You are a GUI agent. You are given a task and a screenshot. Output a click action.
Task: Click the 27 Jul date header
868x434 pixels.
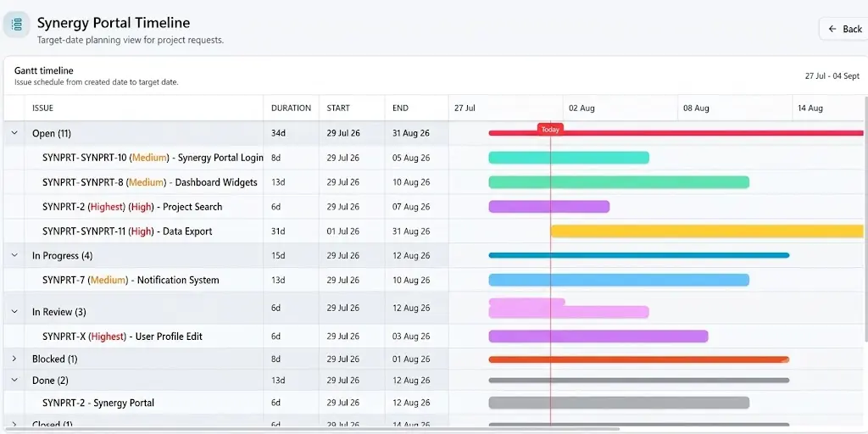point(465,108)
